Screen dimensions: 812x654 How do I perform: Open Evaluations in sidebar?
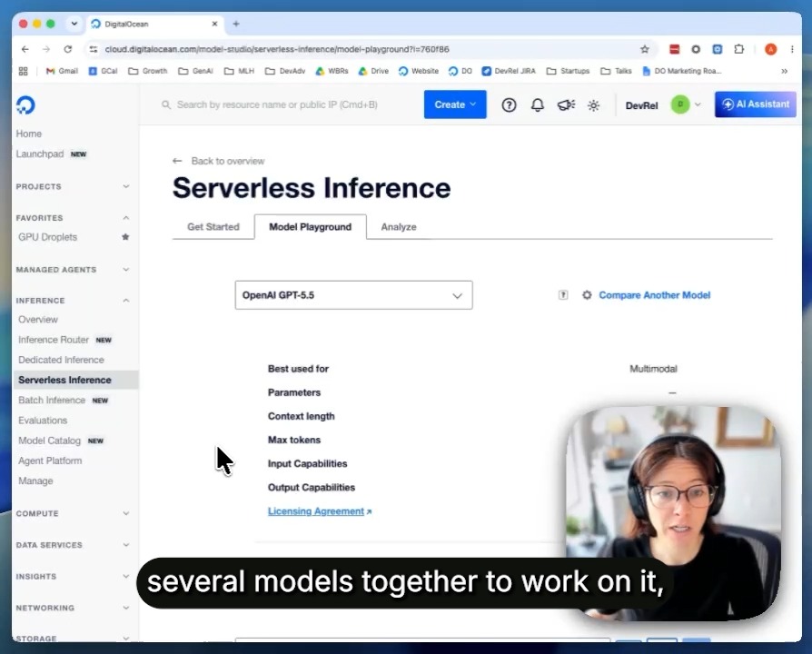(x=43, y=421)
